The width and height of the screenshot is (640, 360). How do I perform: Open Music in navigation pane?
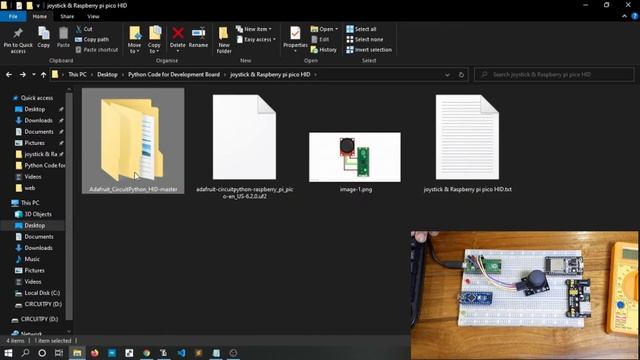pos(32,259)
